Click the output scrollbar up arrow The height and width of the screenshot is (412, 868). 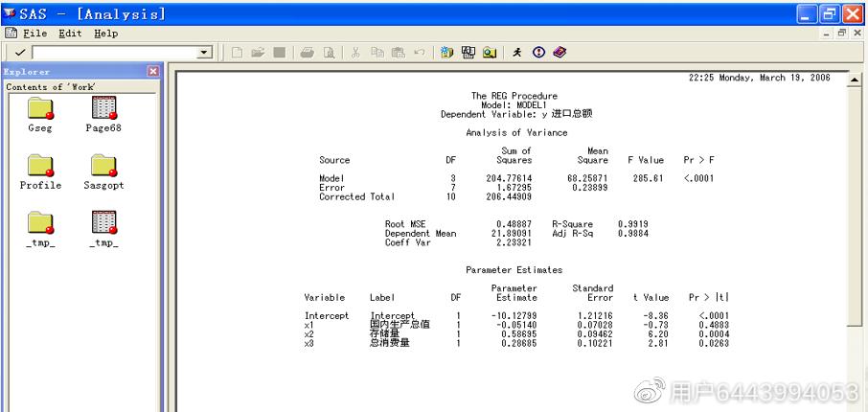[x=855, y=80]
